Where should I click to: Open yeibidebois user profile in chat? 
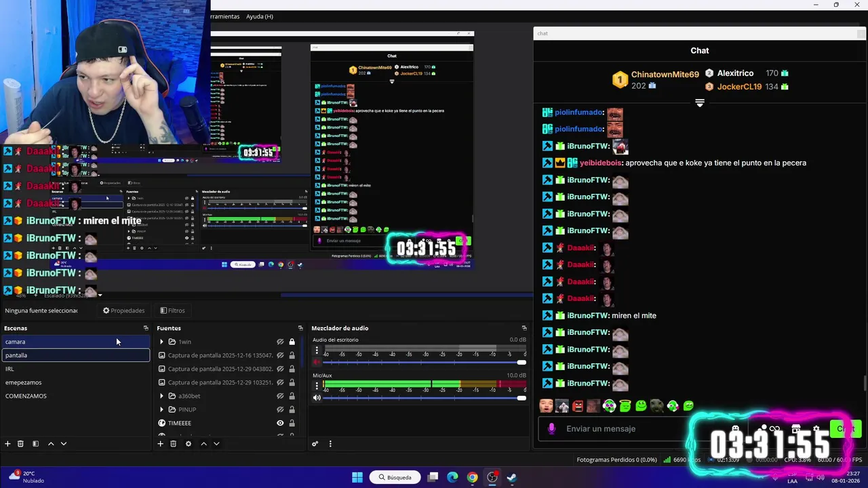point(601,163)
